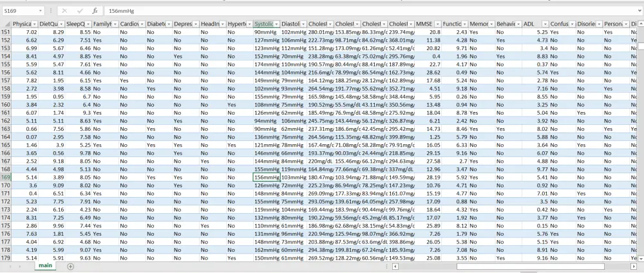
Task: Select the active cell 156mmHg in row 169
Action: pyautogui.click(x=267, y=177)
